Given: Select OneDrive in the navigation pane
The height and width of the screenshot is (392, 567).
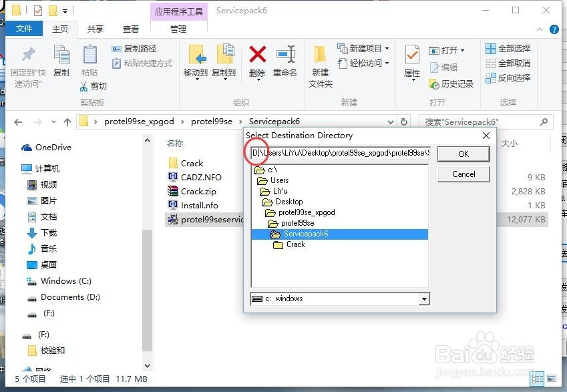Looking at the screenshot, I should [x=46, y=147].
